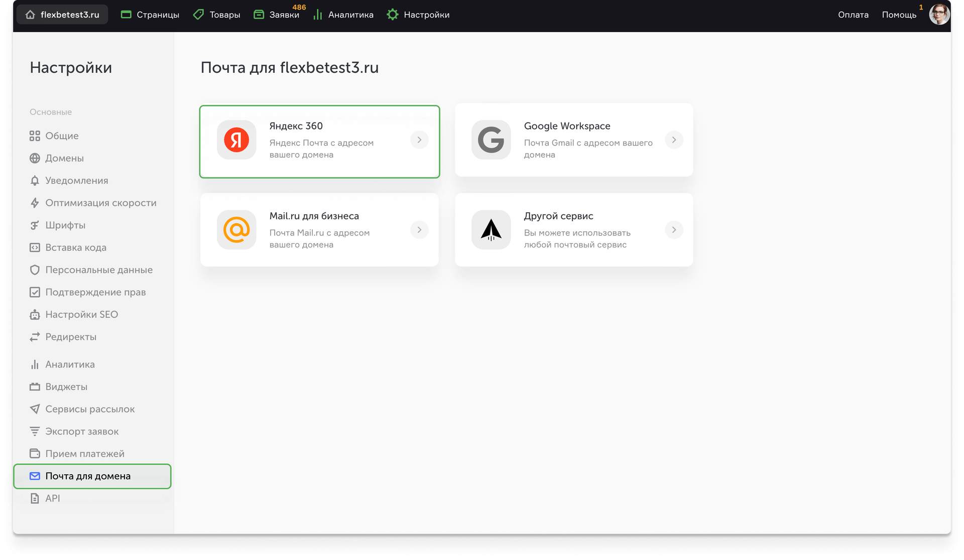Open the API settings section

[x=52, y=498]
